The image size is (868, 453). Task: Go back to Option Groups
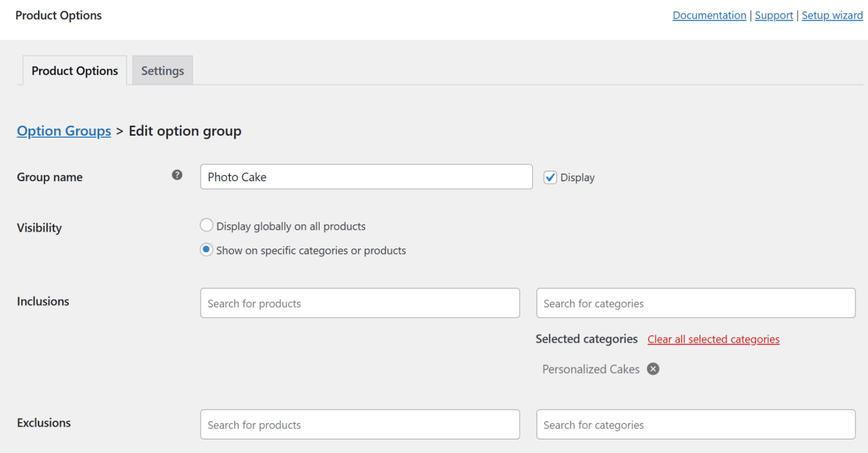click(64, 131)
